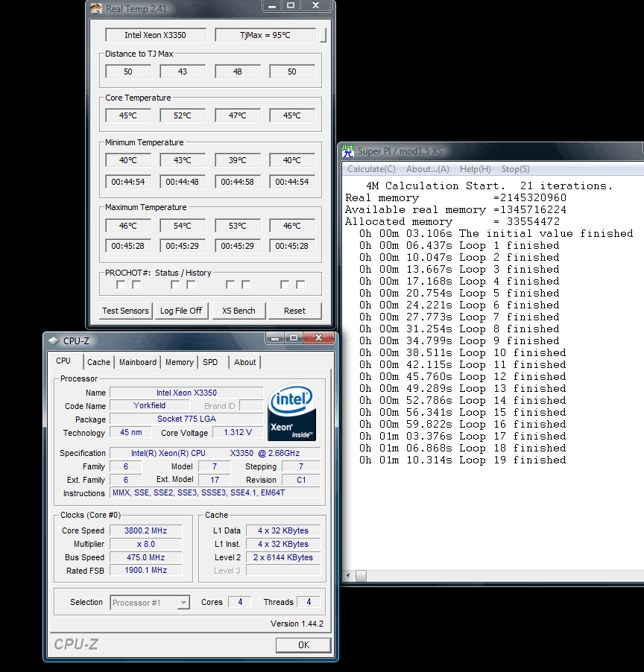Viewport: 644px width, 672px height.
Task: Open Super PI About...(A) menu
Action: click(428, 169)
